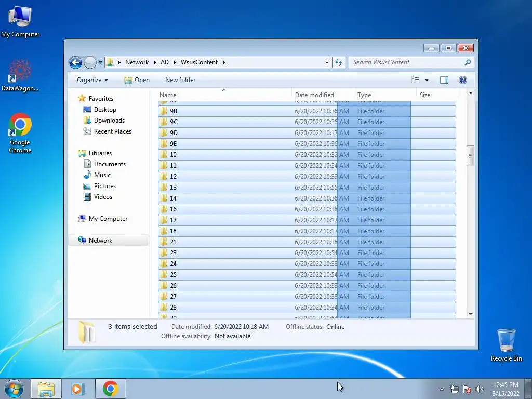Open recent pages dropdown beside Forward button
This screenshot has height=399, width=532.
click(100, 63)
